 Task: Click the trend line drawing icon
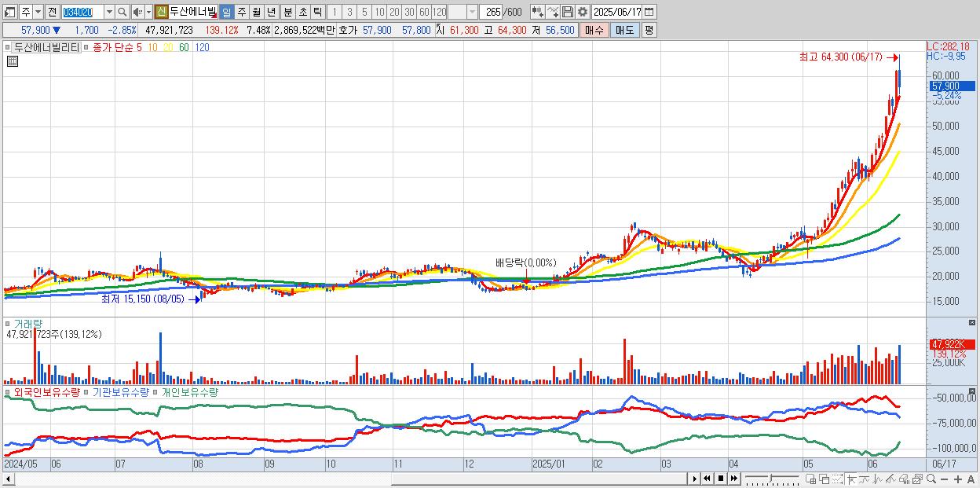tap(865, 479)
